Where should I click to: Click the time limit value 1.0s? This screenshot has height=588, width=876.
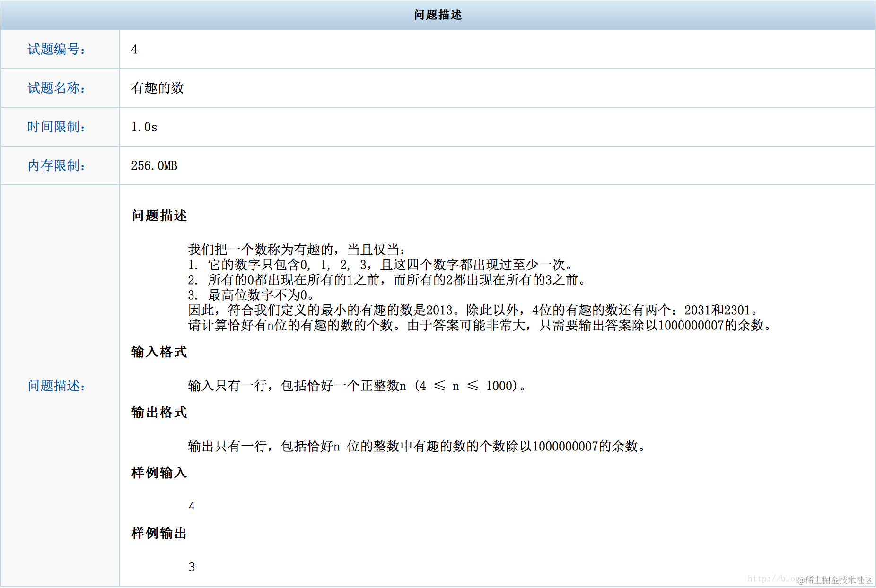(144, 127)
